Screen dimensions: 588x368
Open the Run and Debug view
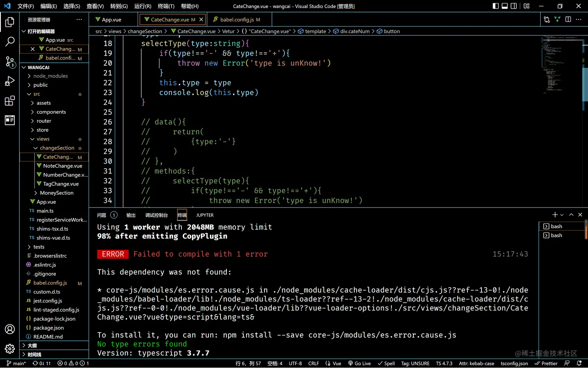click(x=10, y=81)
